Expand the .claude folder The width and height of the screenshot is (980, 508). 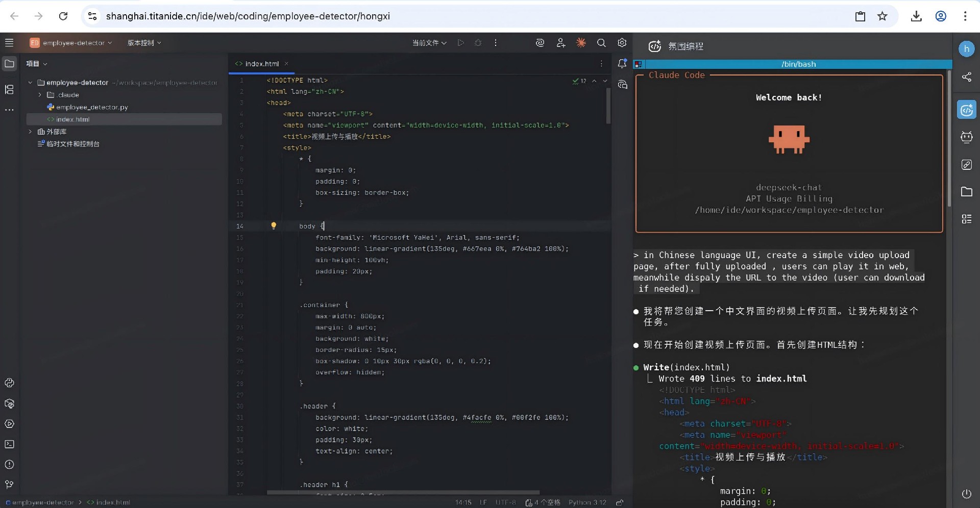(40, 95)
